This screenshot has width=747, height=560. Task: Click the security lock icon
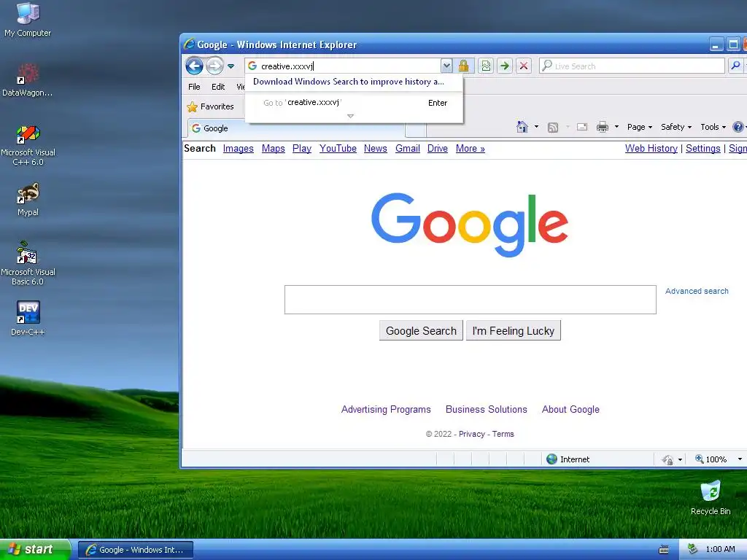point(463,66)
